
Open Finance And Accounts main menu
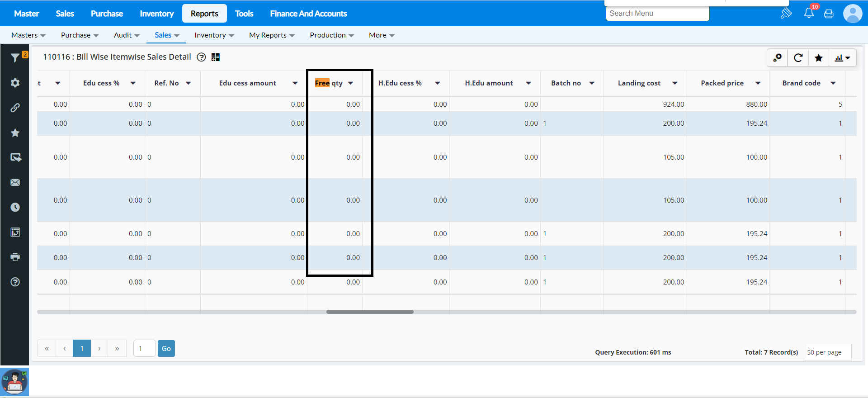tap(308, 14)
